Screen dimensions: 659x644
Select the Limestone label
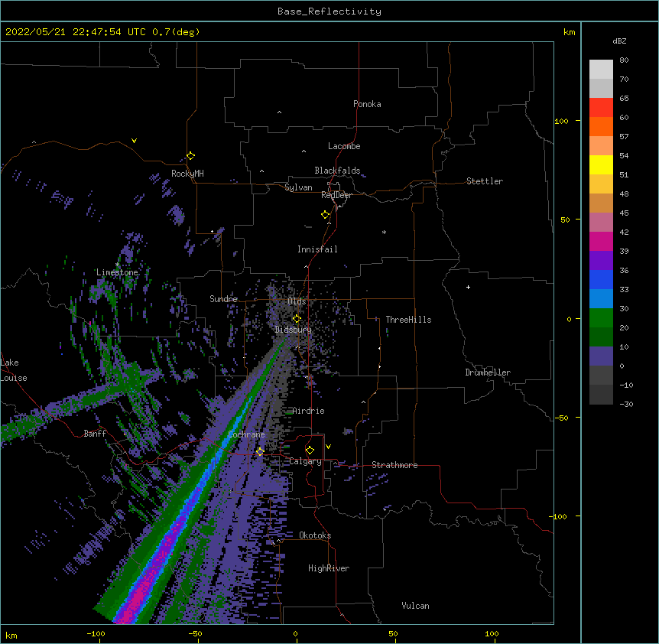click(117, 272)
